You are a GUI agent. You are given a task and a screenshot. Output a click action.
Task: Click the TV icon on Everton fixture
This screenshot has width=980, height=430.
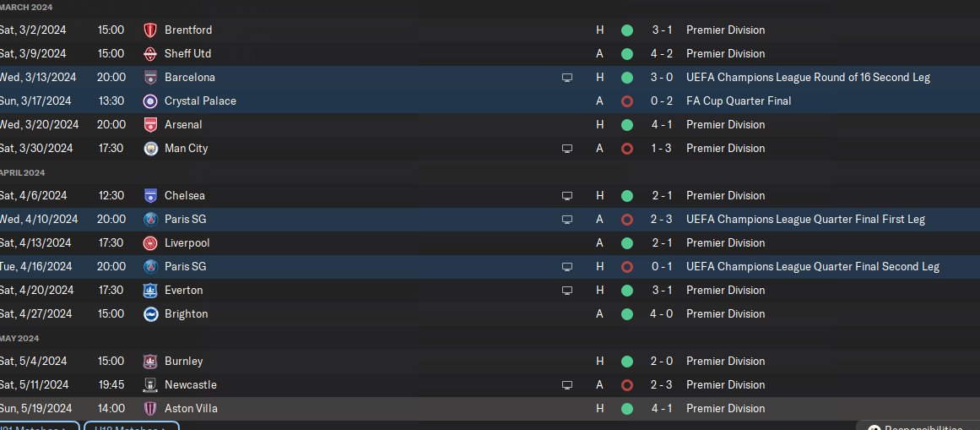point(567,291)
